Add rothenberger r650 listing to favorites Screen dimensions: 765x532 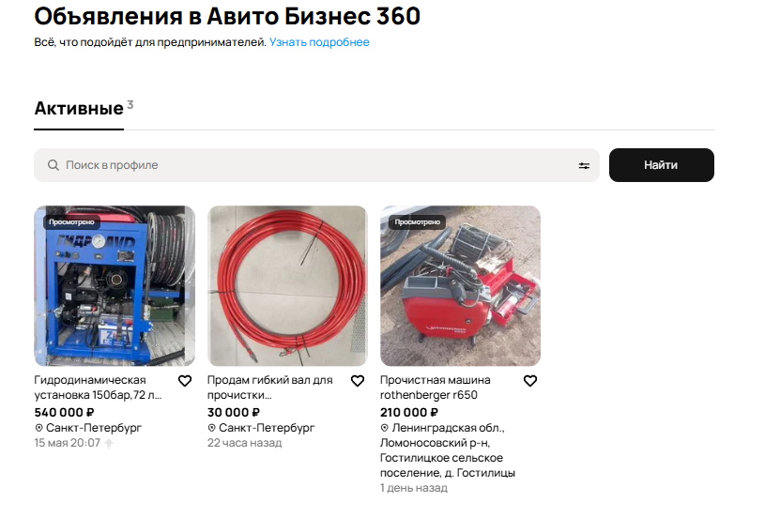(530, 381)
